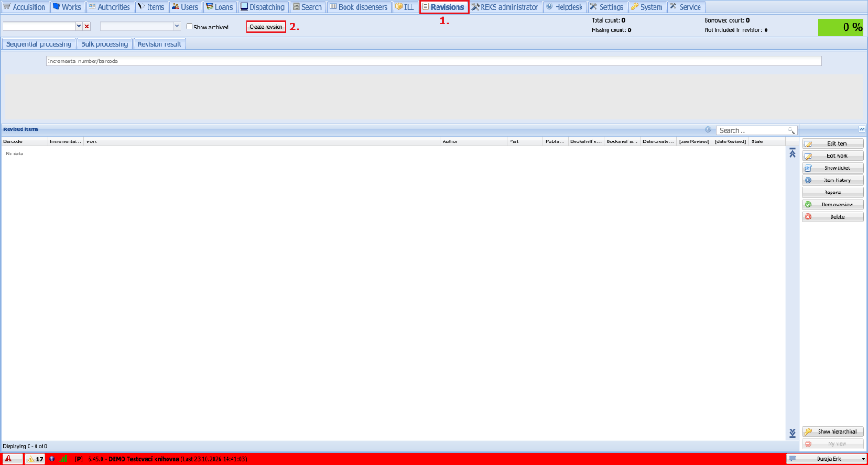This screenshot has height=465, width=868.
Task: Switch to Book dispensers tab
Action: click(358, 7)
